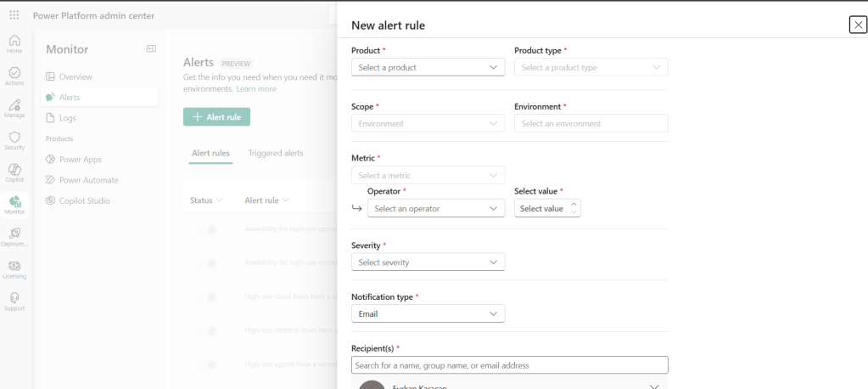Click the Recipient(s) search field
This screenshot has height=389, width=868.
coord(509,365)
